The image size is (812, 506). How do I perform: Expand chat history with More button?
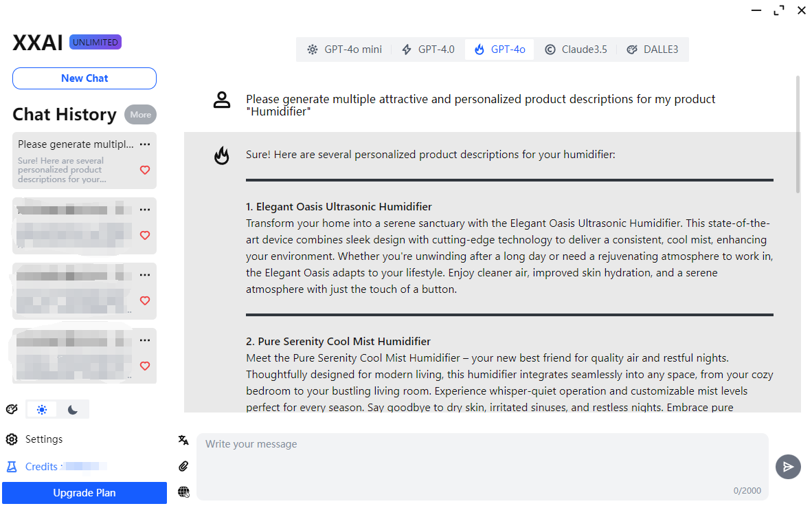click(x=140, y=115)
